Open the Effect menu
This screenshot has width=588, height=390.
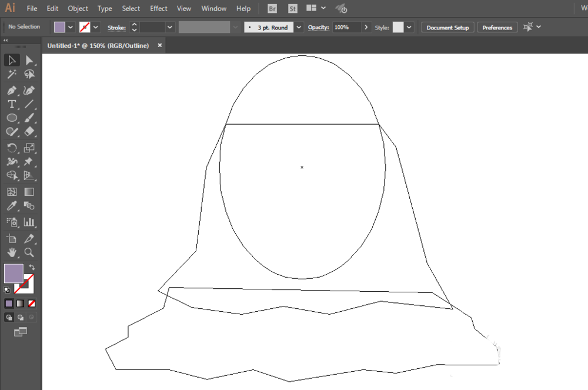point(159,8)
